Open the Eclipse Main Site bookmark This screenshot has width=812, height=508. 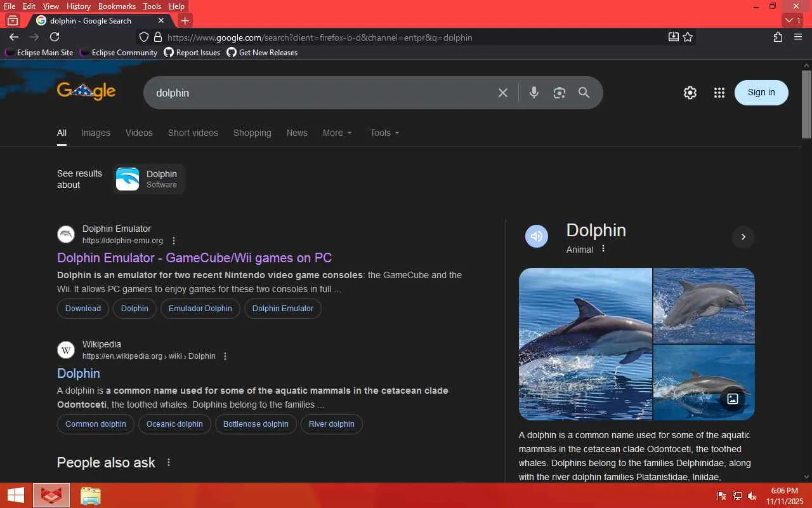[x=39, y=53]
